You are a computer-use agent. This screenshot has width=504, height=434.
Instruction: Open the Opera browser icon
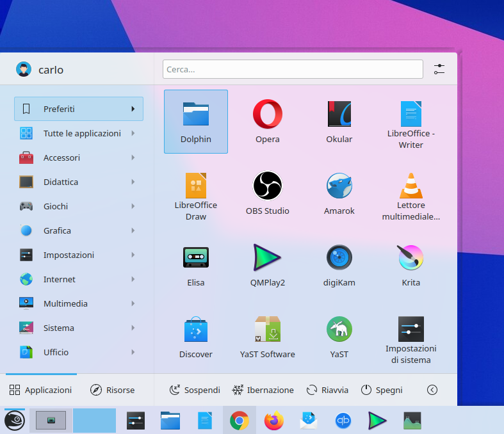[268, 122]
